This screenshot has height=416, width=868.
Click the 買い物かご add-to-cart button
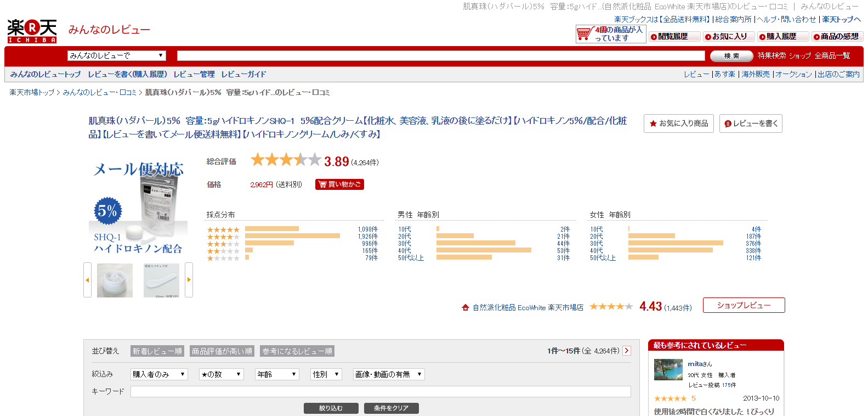coord(339,184)
